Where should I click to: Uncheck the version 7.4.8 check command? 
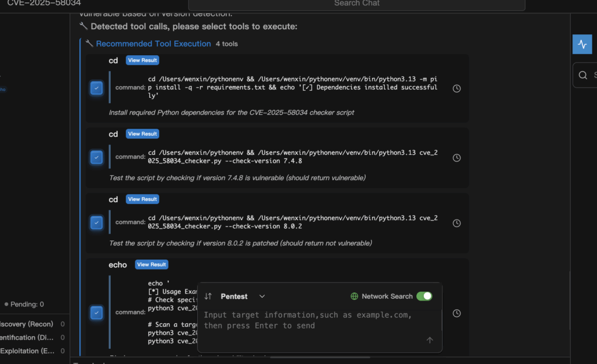[97, 157]
